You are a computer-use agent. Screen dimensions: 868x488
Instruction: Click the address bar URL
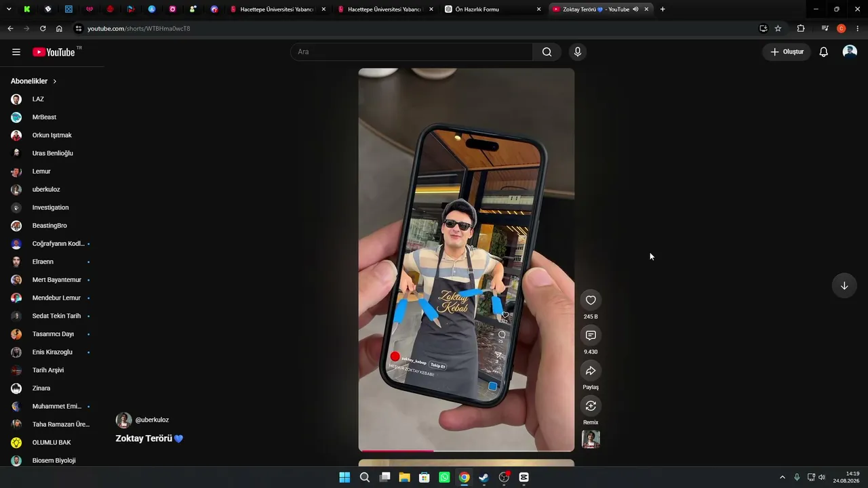[139, 28]
